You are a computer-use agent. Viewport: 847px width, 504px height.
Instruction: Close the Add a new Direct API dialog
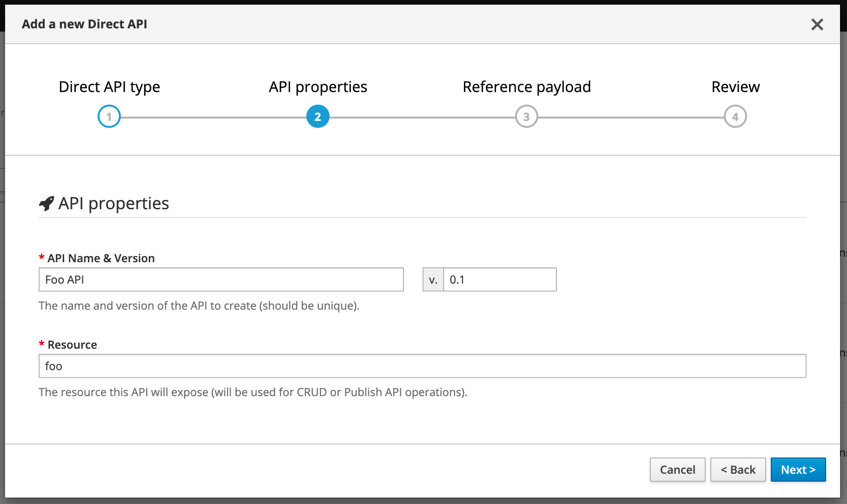click(817, 25)
